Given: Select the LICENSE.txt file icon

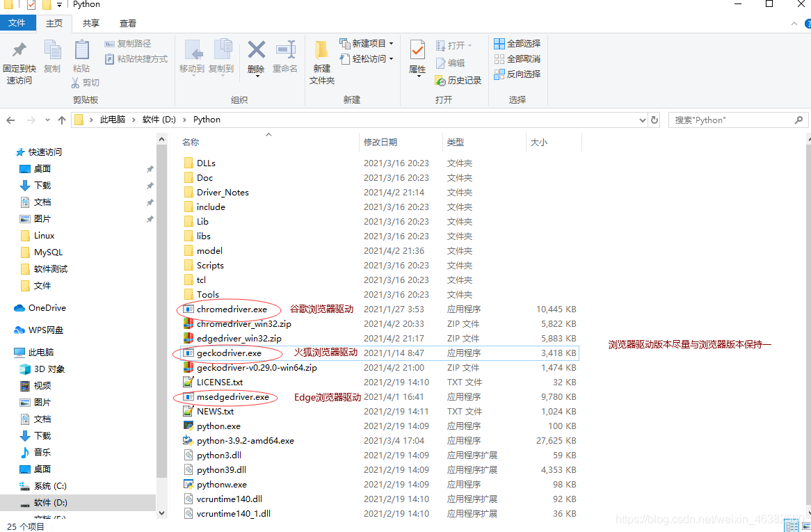Looking at the screenshot, I should click(188, 382).
